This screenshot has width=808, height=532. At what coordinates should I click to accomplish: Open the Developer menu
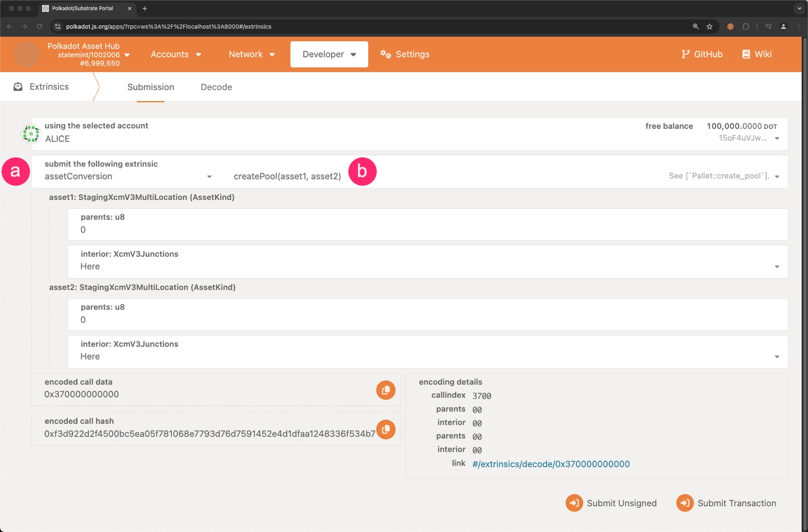pos(329,55)
